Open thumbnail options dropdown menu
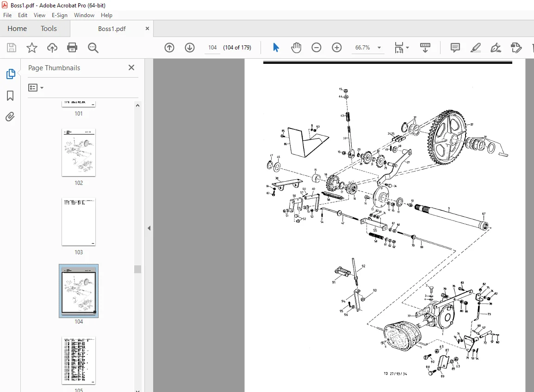The height and width of the screenshot is (392, 534). [36, 88]
